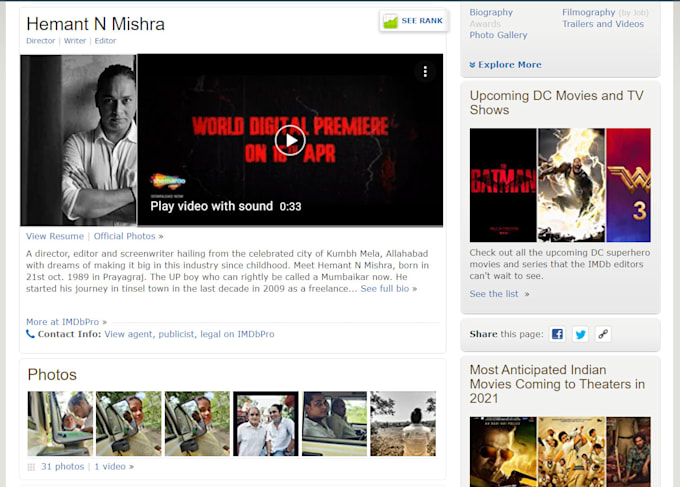Open the third photo with car mirror selfie
The height and width of the screenshot is (487, 680).
point(197,424)
